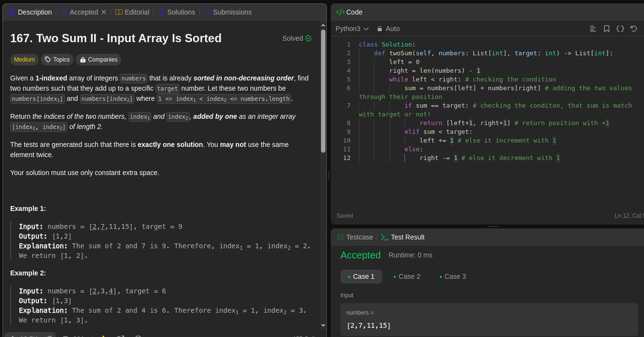Click the '1 <= index1 < index2 <= numbers.length' constraint
This screenshot has width=644, height=337.
224,99
